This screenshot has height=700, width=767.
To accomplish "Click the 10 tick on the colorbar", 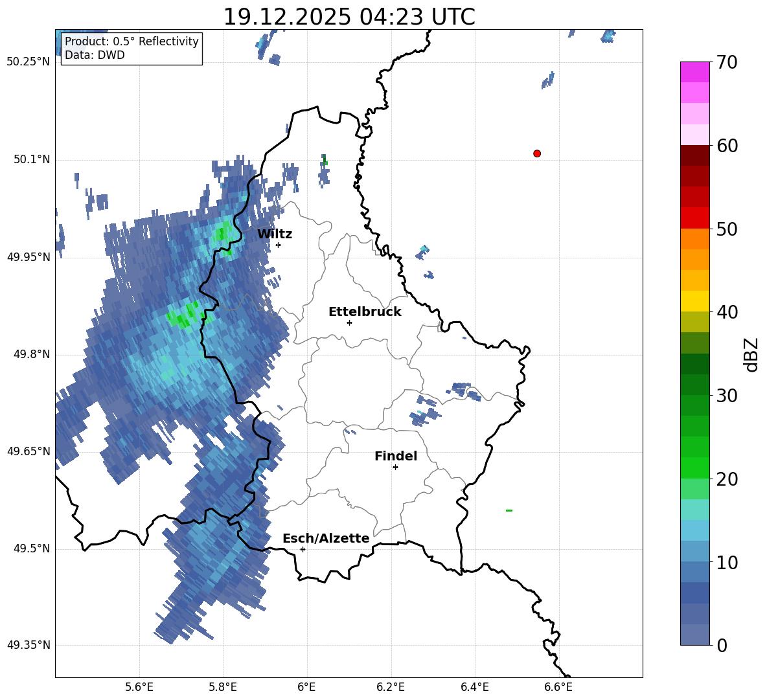I will (727, 563).
